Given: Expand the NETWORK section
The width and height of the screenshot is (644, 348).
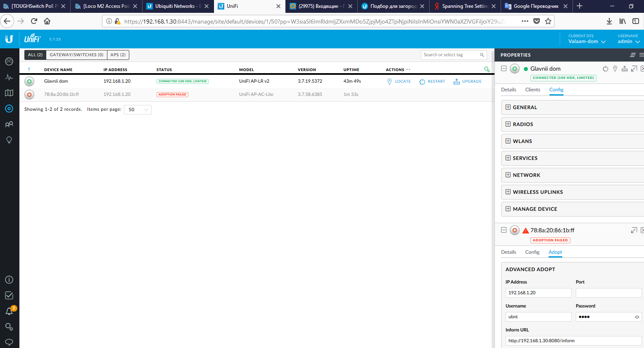Looking at the screenshot, I should coord(572,175).
